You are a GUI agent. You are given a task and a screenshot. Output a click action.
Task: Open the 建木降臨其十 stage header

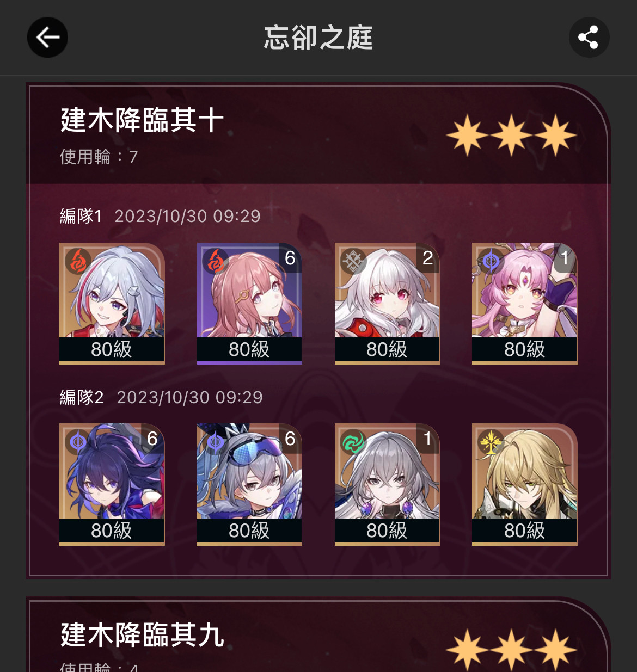(318, 134)
